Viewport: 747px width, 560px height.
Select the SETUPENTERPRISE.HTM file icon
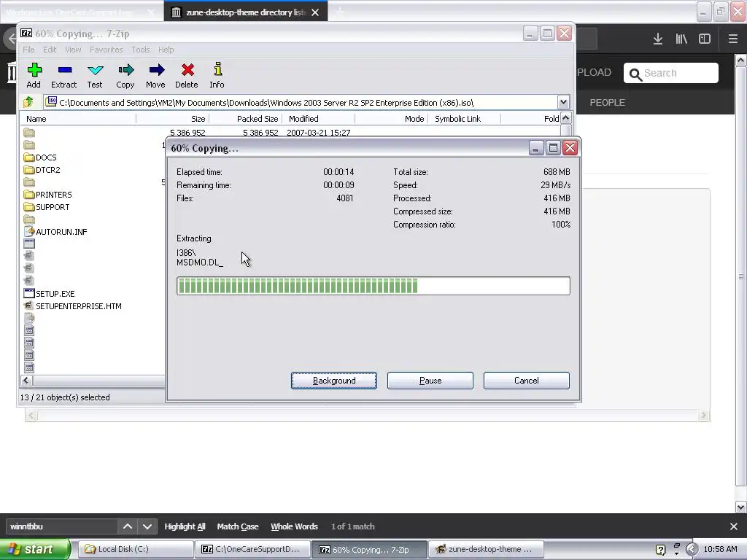29,306
